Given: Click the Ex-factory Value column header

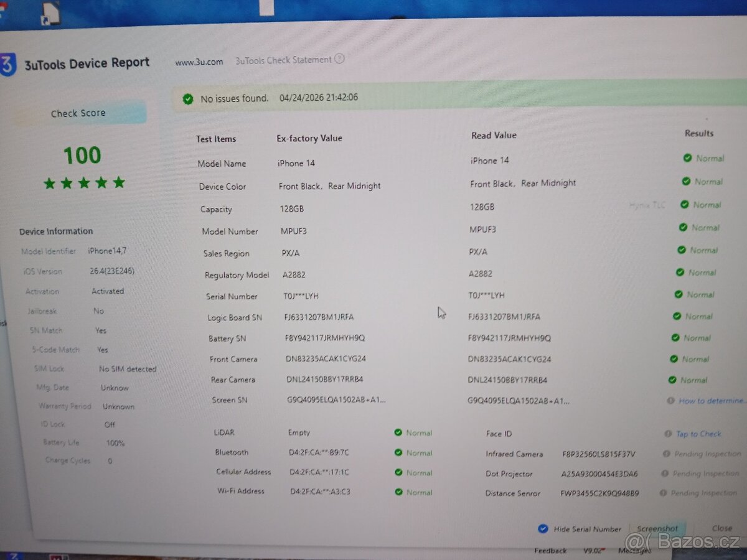Looking at the screenshot, I should click(309, 138).
